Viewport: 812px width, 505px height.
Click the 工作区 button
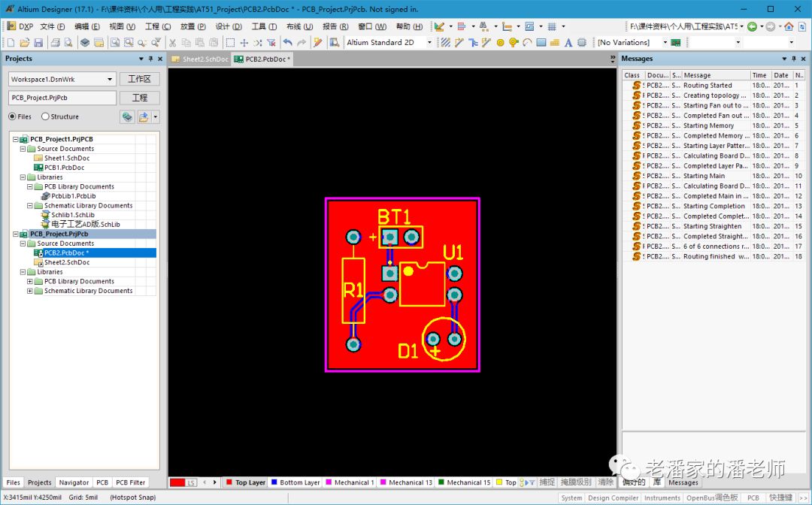pos(139,79)
